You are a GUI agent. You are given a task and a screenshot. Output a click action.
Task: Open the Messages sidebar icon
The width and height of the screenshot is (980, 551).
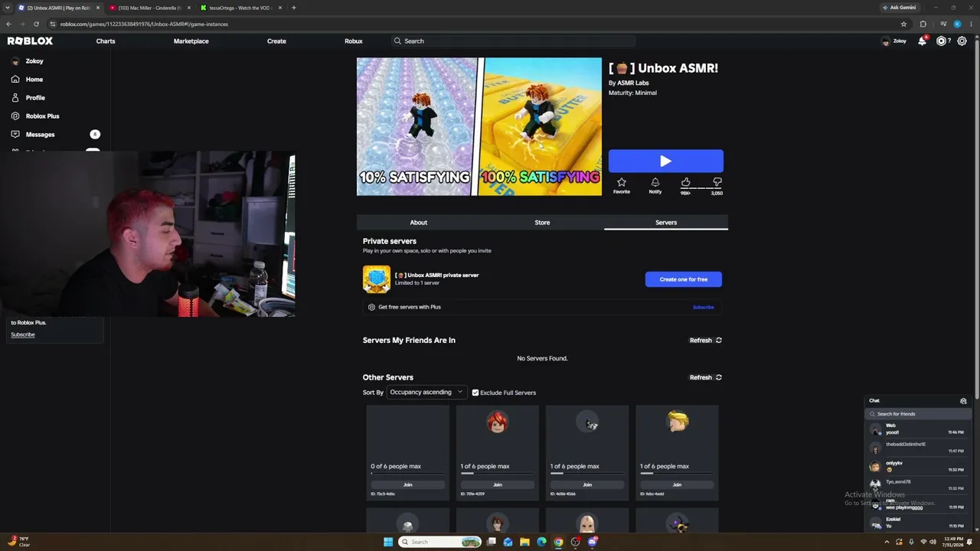coord(15,135)
